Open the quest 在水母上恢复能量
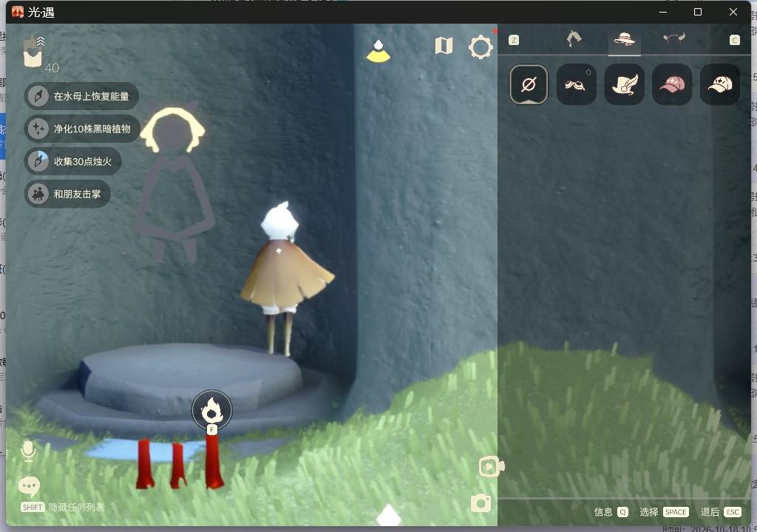Viewport: 757px width, 532px height. click(x=81, y=95)
